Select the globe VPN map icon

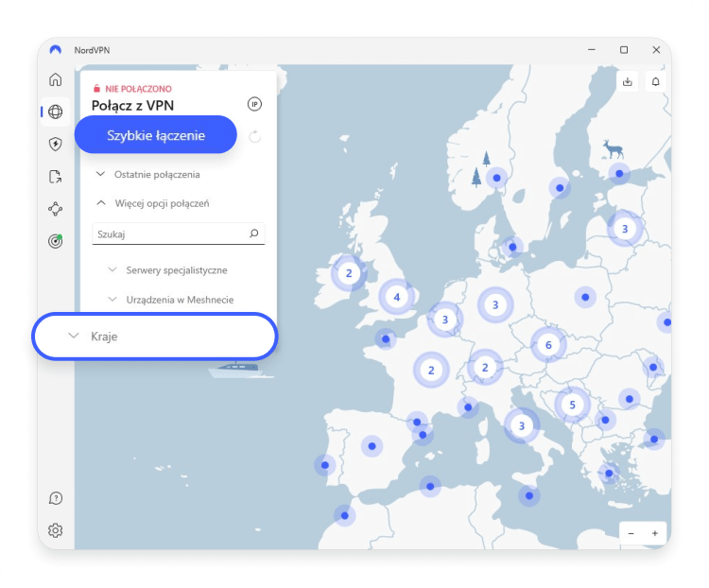pos(55,112)
